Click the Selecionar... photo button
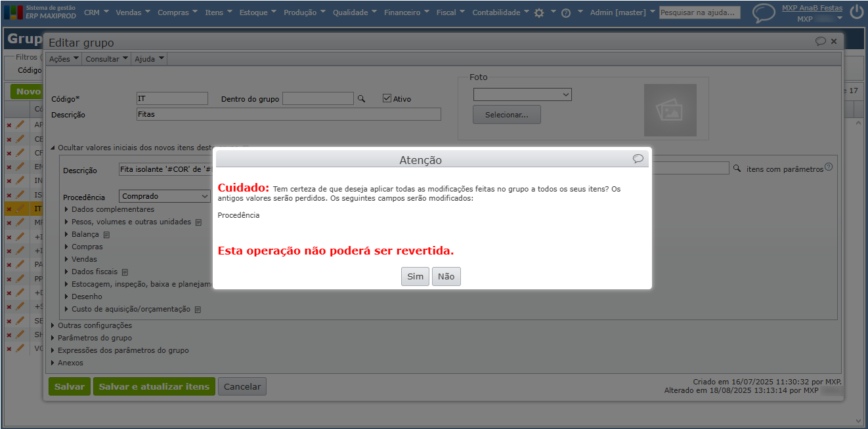The width and height of the screenshot is (868, 429). 506,115
